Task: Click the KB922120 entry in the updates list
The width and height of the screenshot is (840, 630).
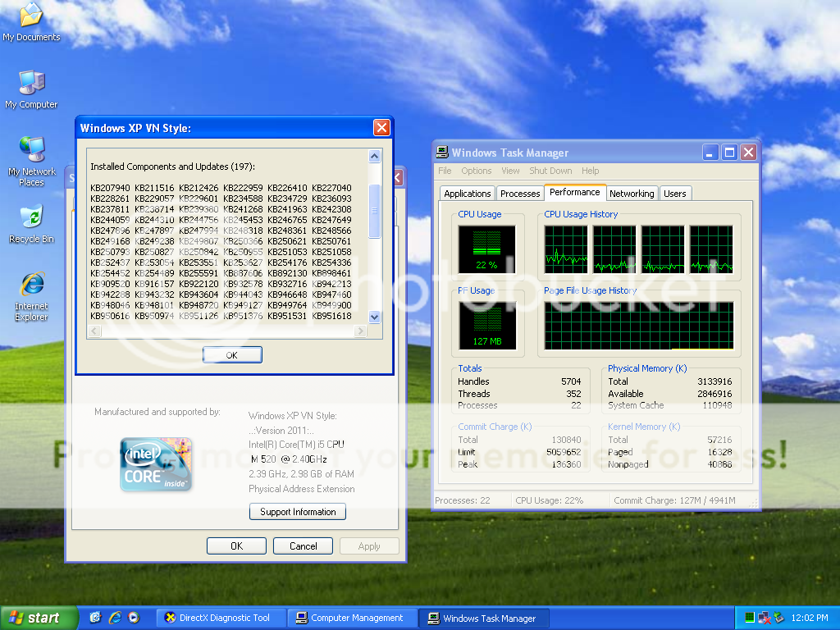Action: [x=199, y=284]
